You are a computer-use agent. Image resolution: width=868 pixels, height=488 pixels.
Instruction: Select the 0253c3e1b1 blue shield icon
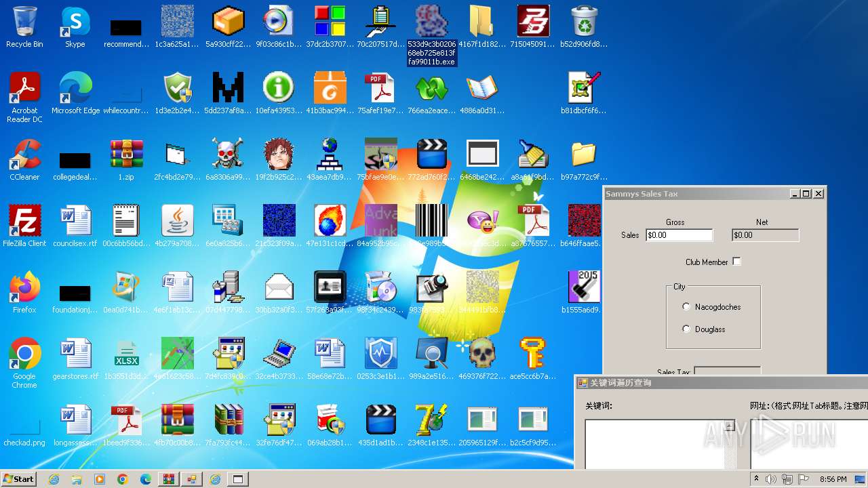click(380, 359)
